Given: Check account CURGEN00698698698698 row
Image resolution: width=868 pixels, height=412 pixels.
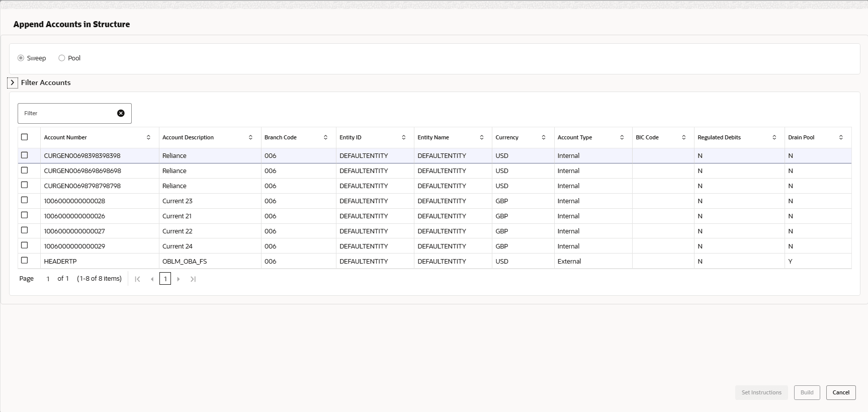Looking at the screenshot, I should coord(24,170).
